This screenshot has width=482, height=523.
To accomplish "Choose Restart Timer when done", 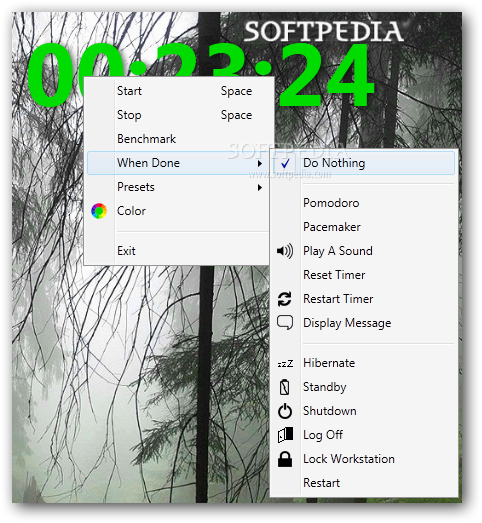I will pos(364,299).
